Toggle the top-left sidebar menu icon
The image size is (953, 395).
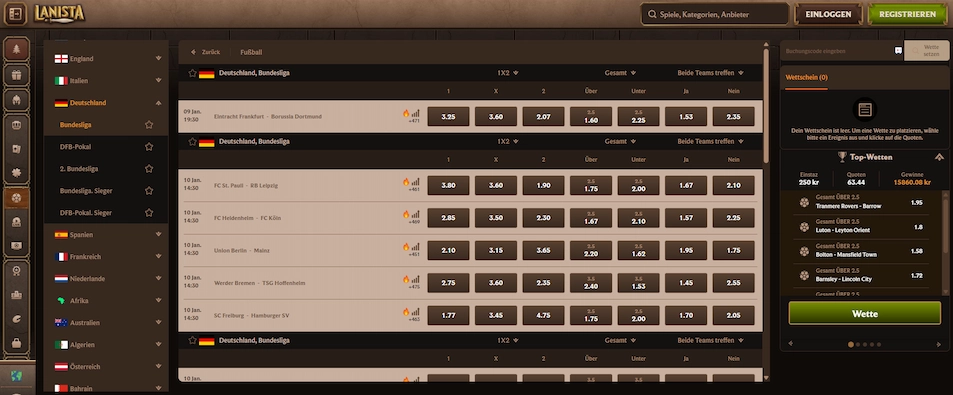coord(15,14)
